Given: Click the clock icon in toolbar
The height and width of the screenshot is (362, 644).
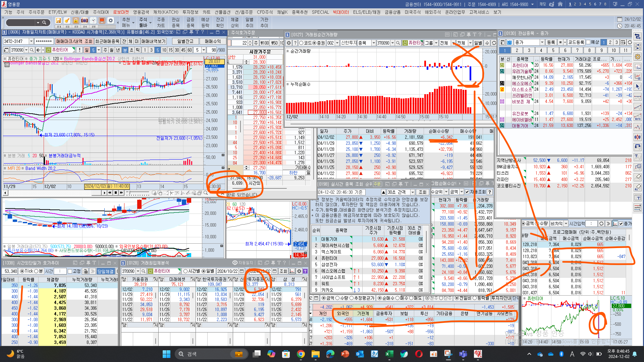Looking at the screenshot, I should click(x=93, y=20).
